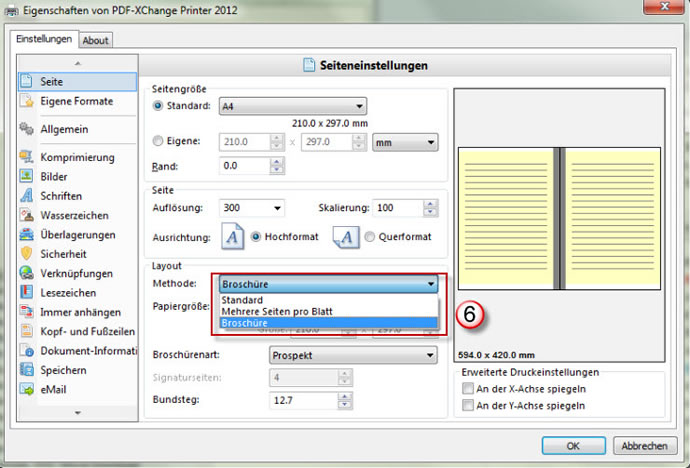
Task: Choose Hochformat orientation radio button
Action: 256,237
